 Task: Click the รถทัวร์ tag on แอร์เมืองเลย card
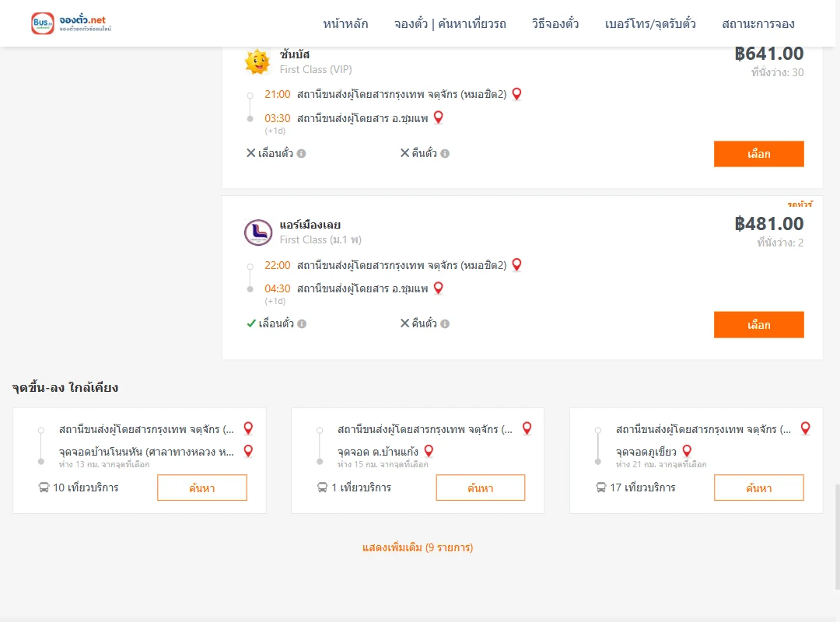[x=800, y=204]
